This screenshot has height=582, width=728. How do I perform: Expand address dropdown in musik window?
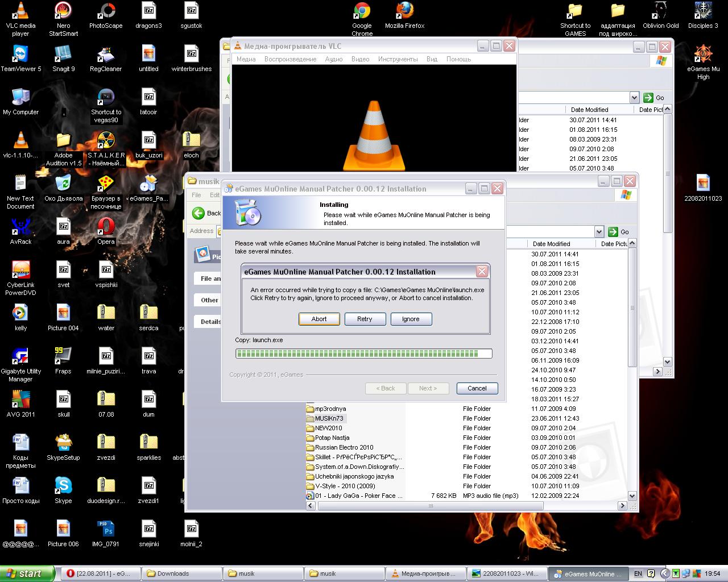pos(599,231)
